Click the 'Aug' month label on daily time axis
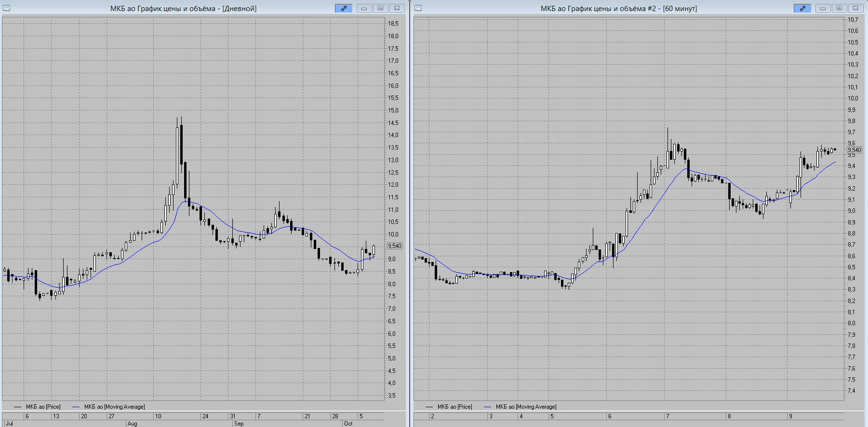The width and height of the screenshot is (868, 427). 132,424
